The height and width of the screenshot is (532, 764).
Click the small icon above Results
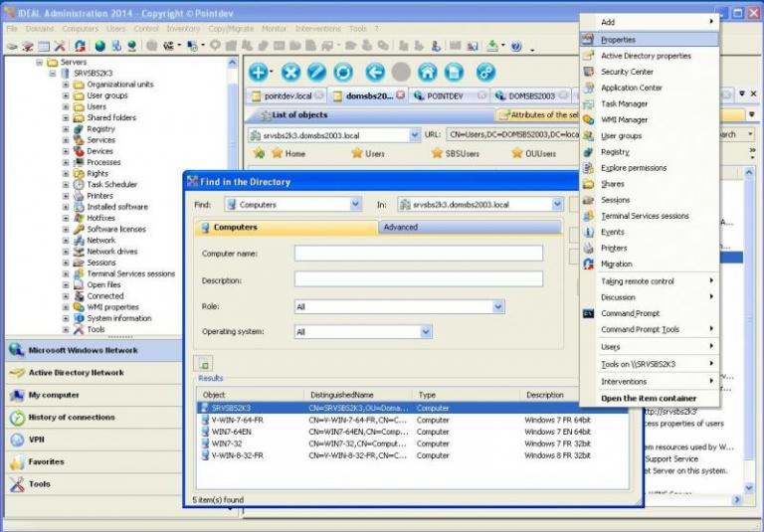pos(204,364)
